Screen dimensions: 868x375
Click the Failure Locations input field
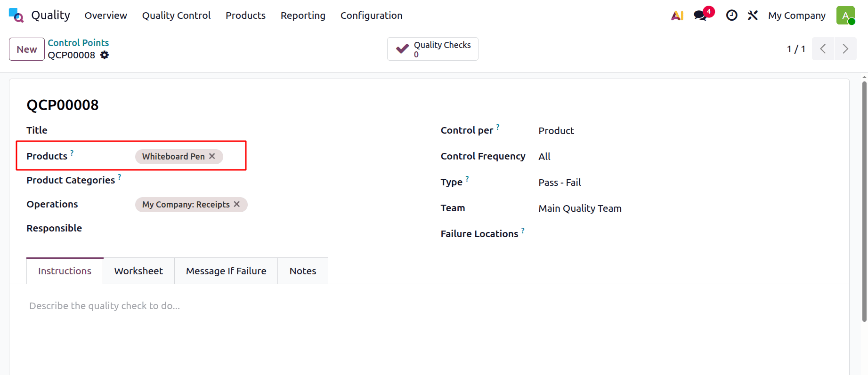coord(685,234)
